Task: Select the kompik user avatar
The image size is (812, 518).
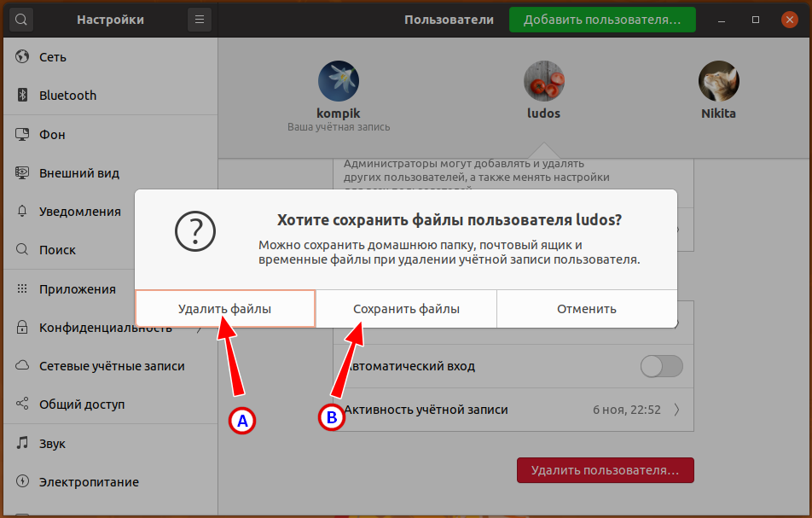Action: pos(339,82)
